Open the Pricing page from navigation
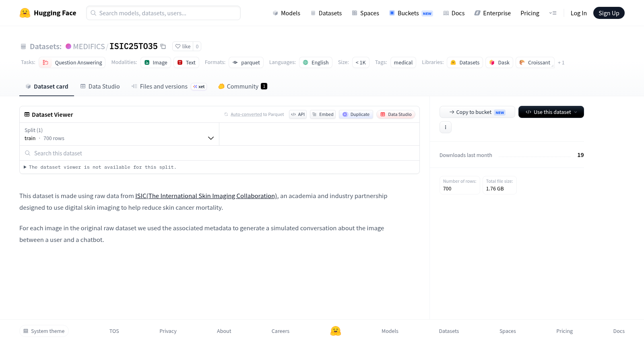The image size is (644, 345). (x=530, y=13)
